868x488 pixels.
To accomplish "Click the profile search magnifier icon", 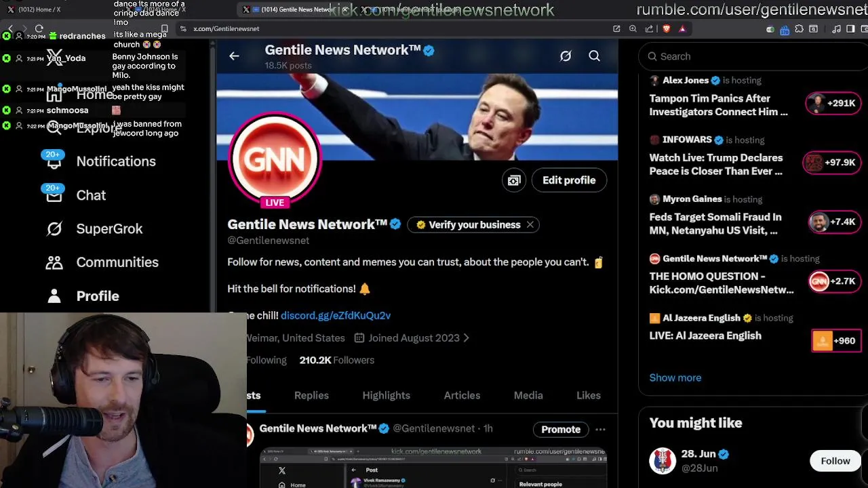I will (594, 56).
